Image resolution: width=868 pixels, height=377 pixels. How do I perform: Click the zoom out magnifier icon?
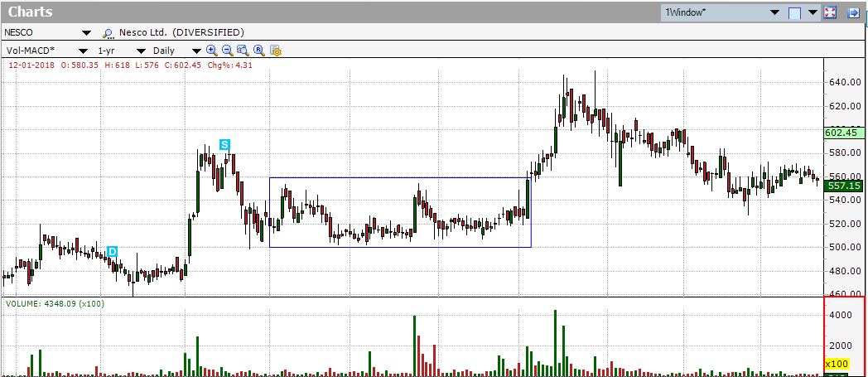coord(227,51)
